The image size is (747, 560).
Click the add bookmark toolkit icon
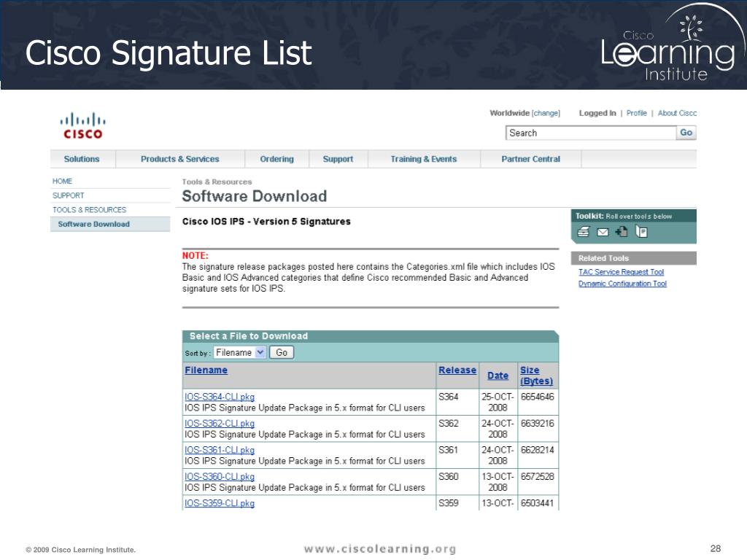(622, 232)
